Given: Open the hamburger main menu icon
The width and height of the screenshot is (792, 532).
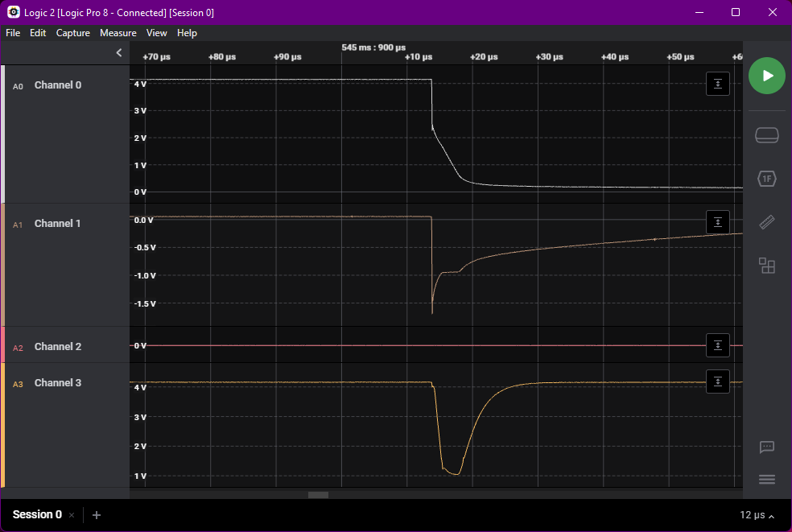Looking at the screenshot, I should (x=767, y=480).
